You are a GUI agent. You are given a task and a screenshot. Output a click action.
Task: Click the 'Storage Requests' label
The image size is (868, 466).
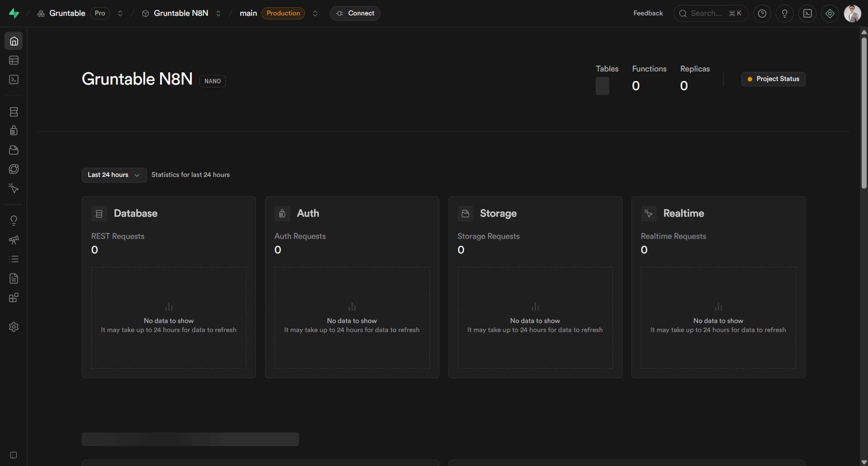pos(489,237)
